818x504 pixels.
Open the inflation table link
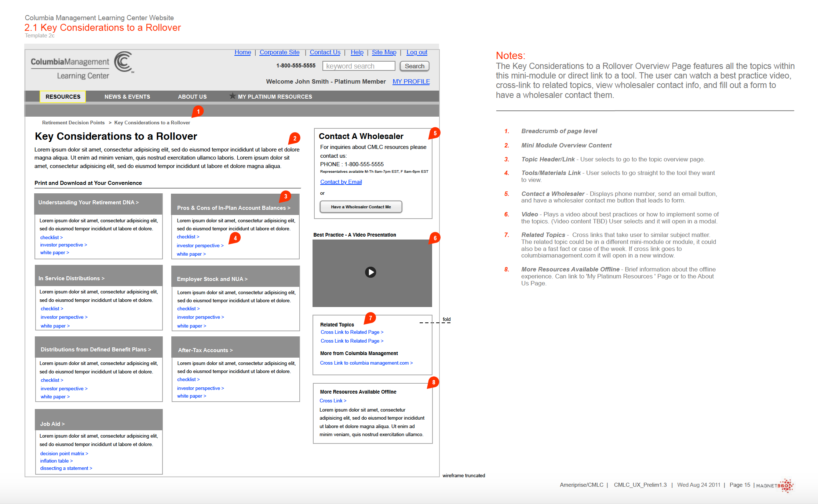pos(56,461)
